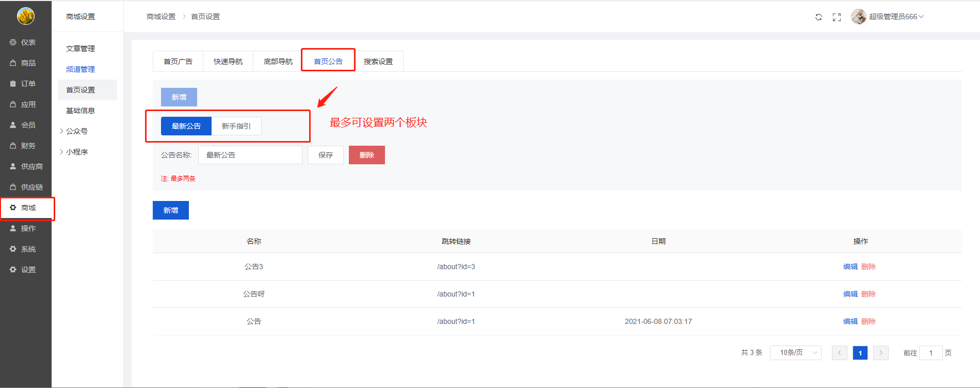Click the red 删除 button beside 保存

[x=366, y=155]
